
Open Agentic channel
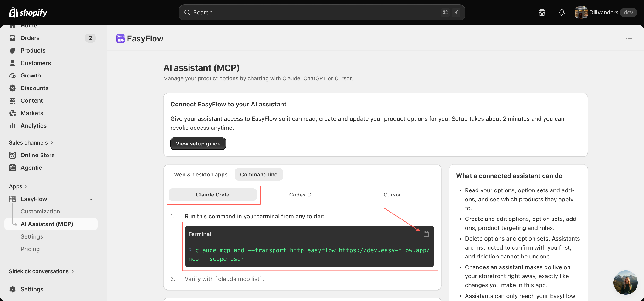(x=31, y=168)
